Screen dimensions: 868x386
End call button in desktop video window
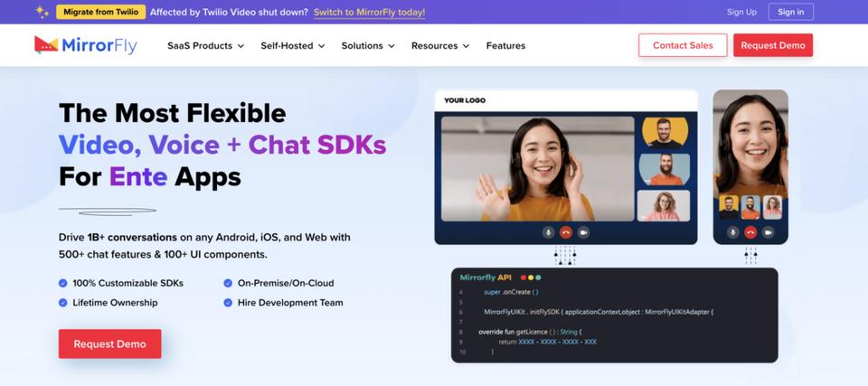566,232
